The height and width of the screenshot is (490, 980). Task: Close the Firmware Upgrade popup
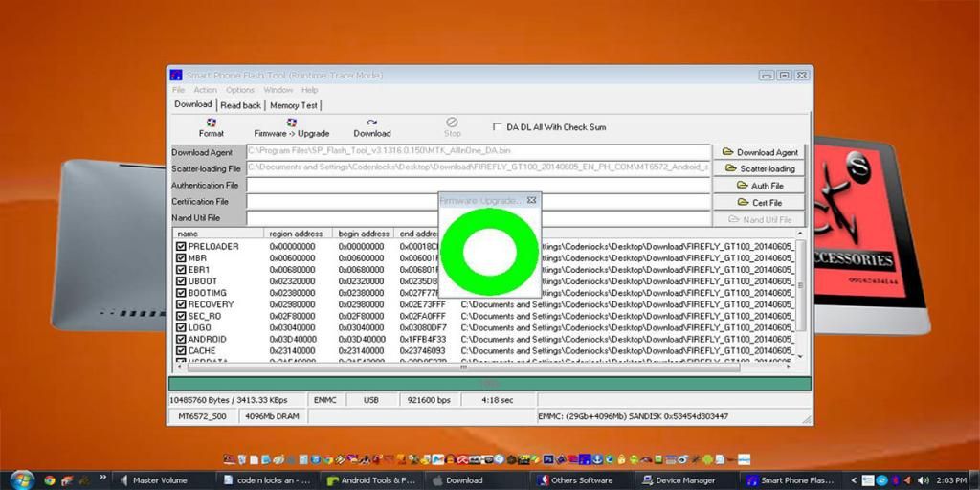531,200
